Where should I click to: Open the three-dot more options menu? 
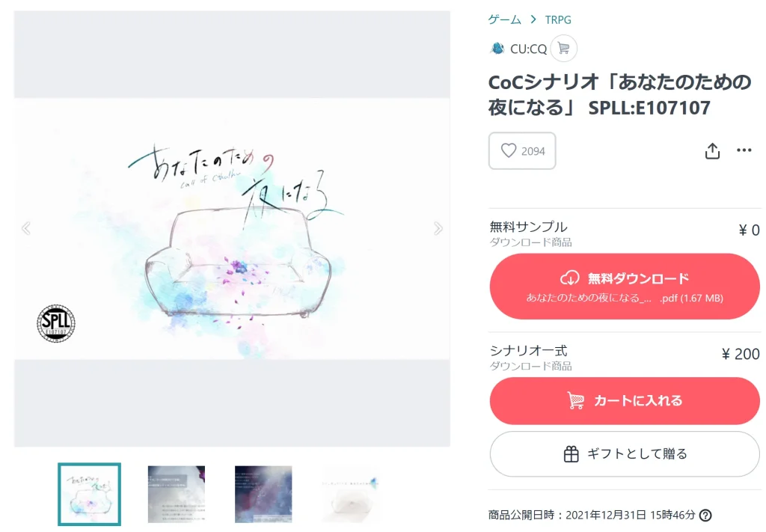pyautogui.click(x=744, y=150)
